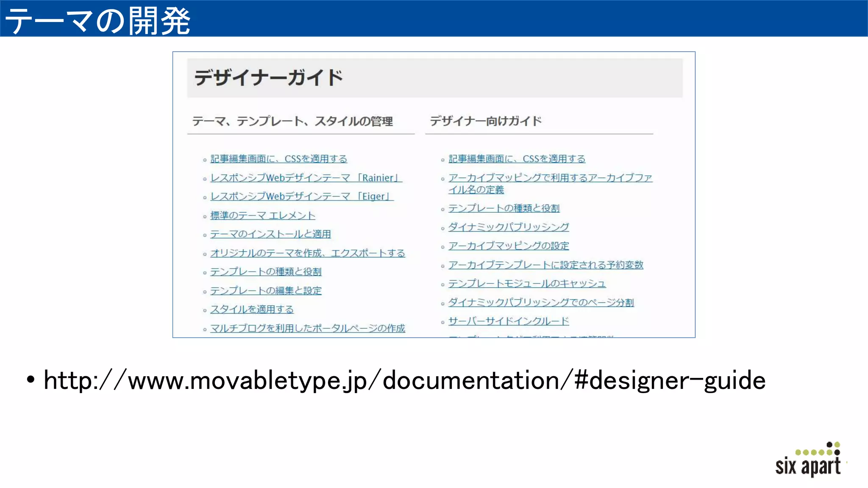Open left column テンプレートの種類と役割 link
Image resolution: width=868 pixels, height=488 pixels.
point(266,272)
